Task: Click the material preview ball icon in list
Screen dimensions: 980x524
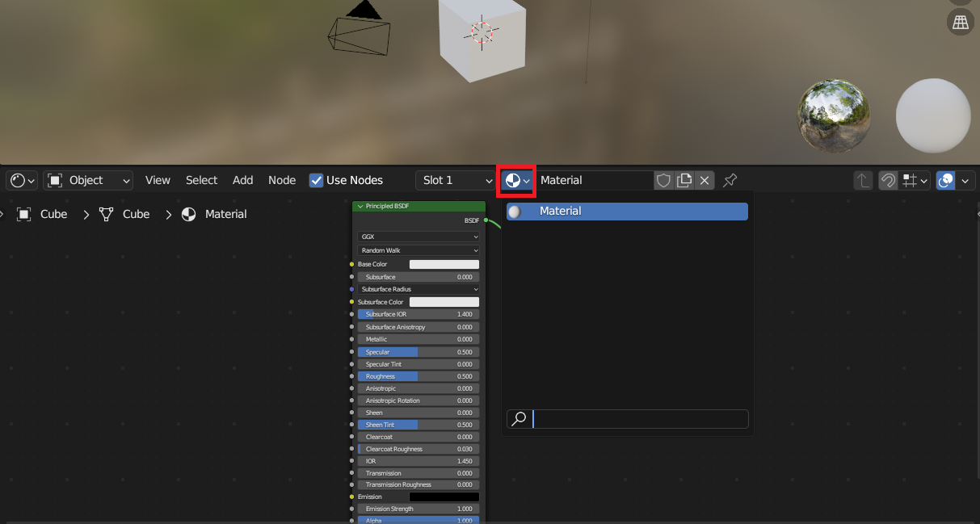Action: click(x=515, y=212)
